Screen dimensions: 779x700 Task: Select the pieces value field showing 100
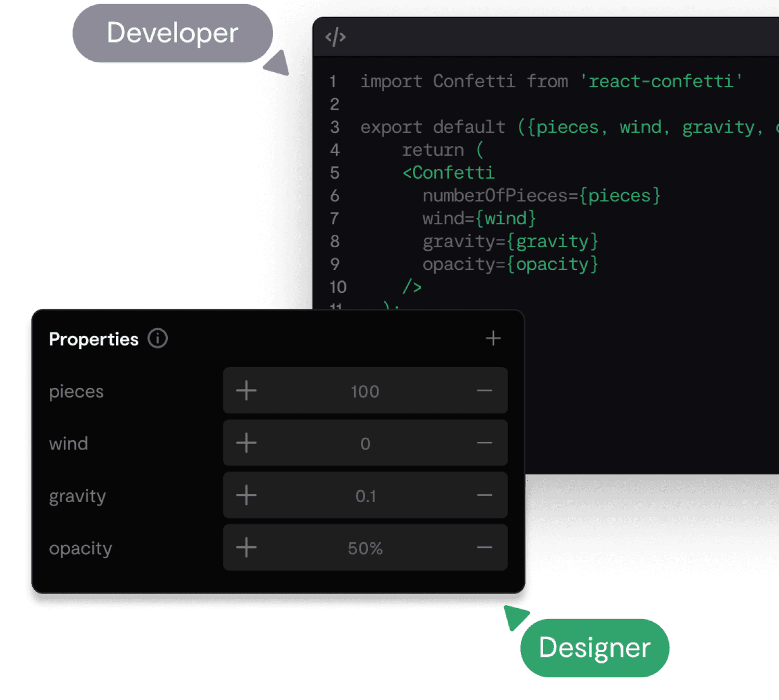[x=365, y=391]
